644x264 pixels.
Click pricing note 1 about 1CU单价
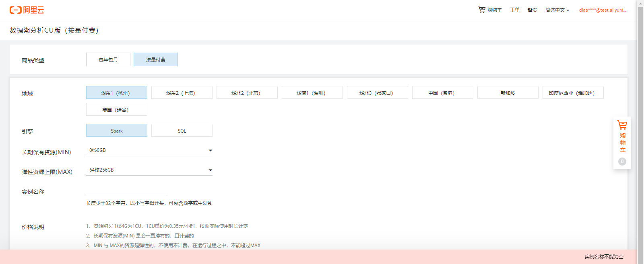167,226
